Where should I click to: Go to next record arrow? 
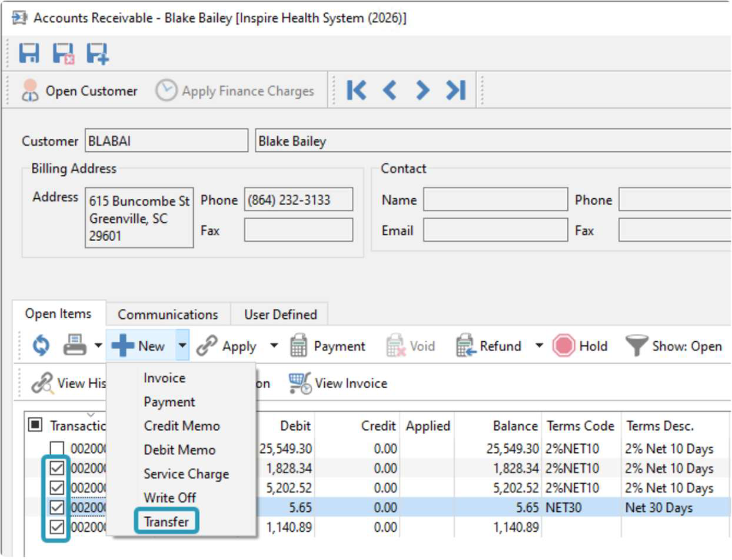click(x=422, y=90)
